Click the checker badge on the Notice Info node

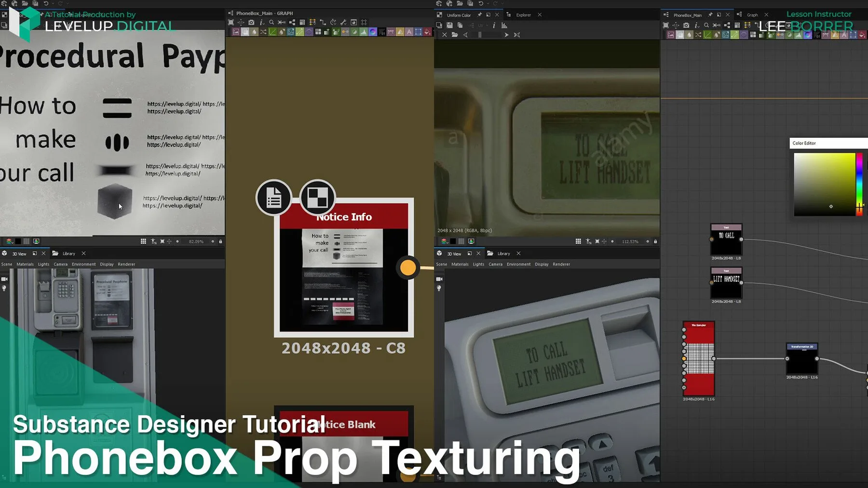[317, 198]
